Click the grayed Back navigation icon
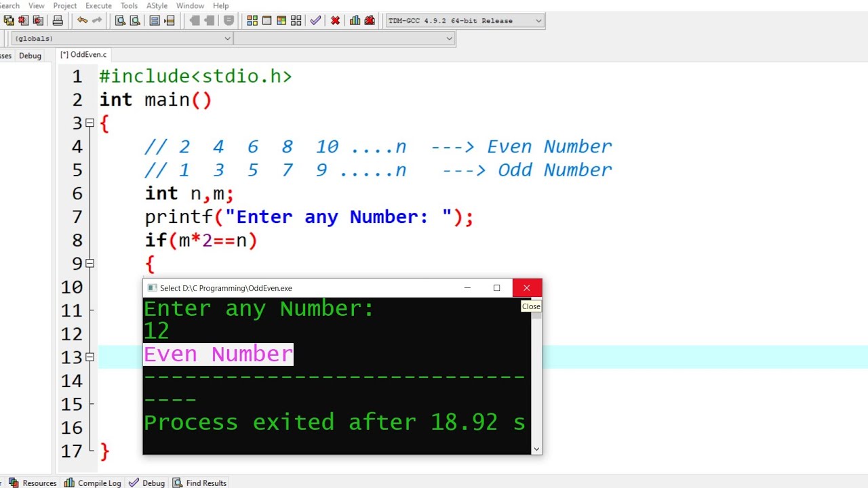 194,20
